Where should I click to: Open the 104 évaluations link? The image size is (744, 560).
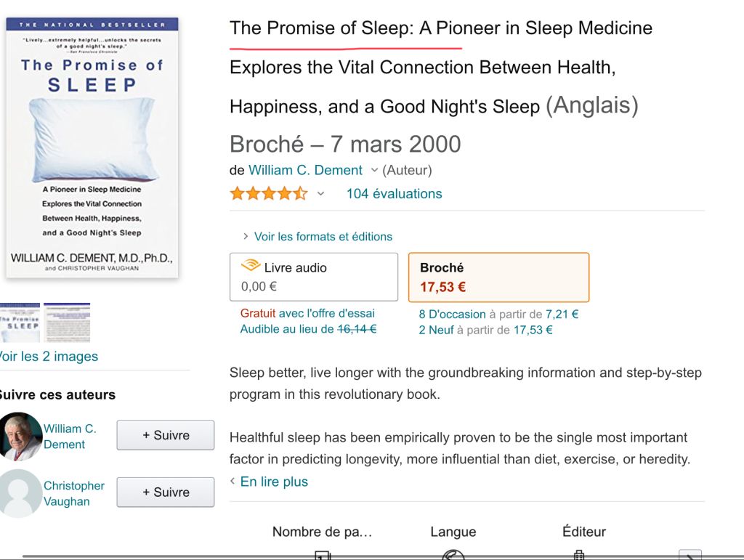[394, 194]
